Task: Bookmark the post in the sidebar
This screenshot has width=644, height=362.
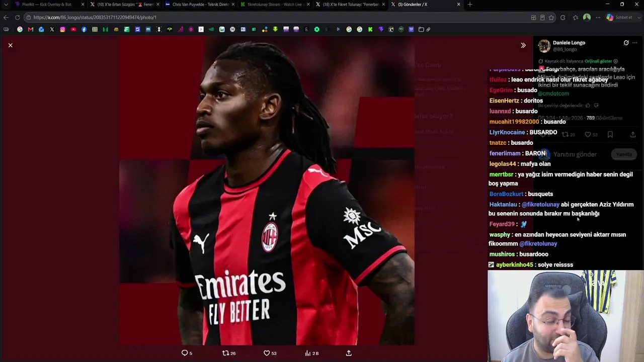Action: (610, 135)
